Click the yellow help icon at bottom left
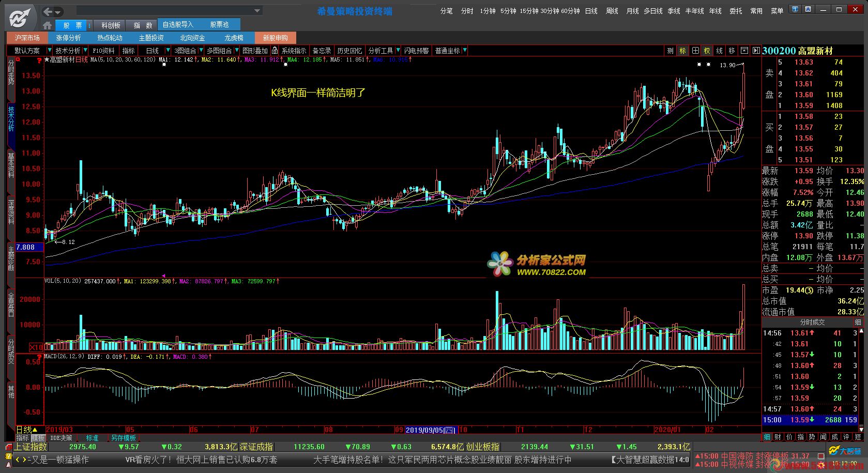The image size is (868, 473). pyautogui.click(x=8, y=456)
